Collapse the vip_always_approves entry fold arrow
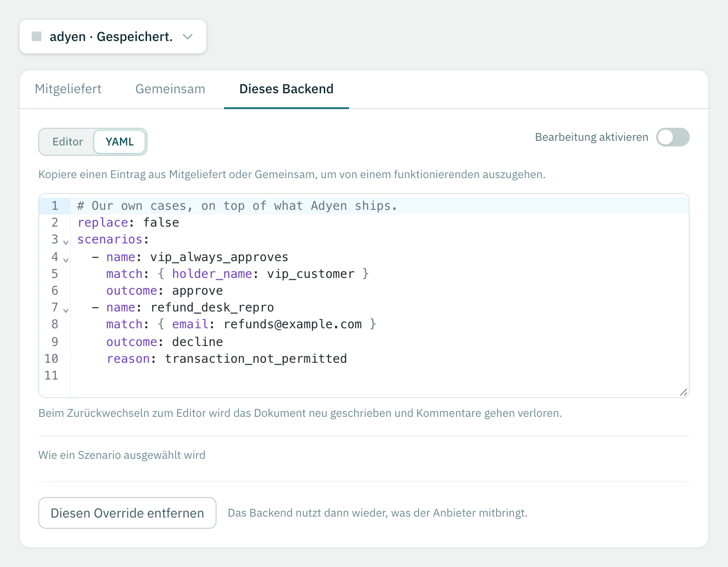Image resolution: width=728 pixels, height=567 pixels. click(66, 260)
